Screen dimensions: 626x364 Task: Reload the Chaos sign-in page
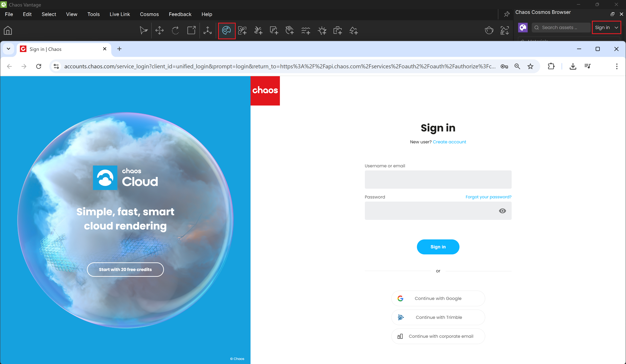pyautogui.click(x=39, y=66)
